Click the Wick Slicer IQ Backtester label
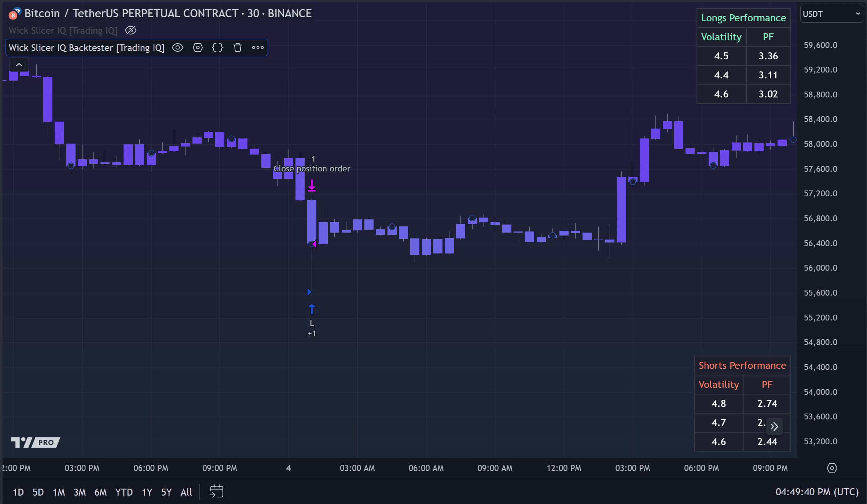 tap(87, 48)
